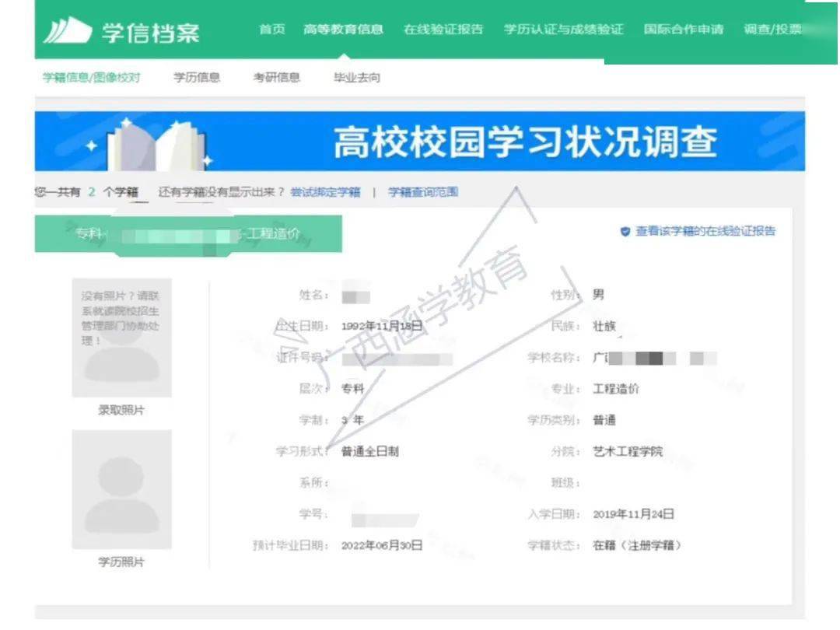Click the 尝试绑定学籍 link
Image resolution: width=840 pixels, height=630 pixels.
coord(325,192)
